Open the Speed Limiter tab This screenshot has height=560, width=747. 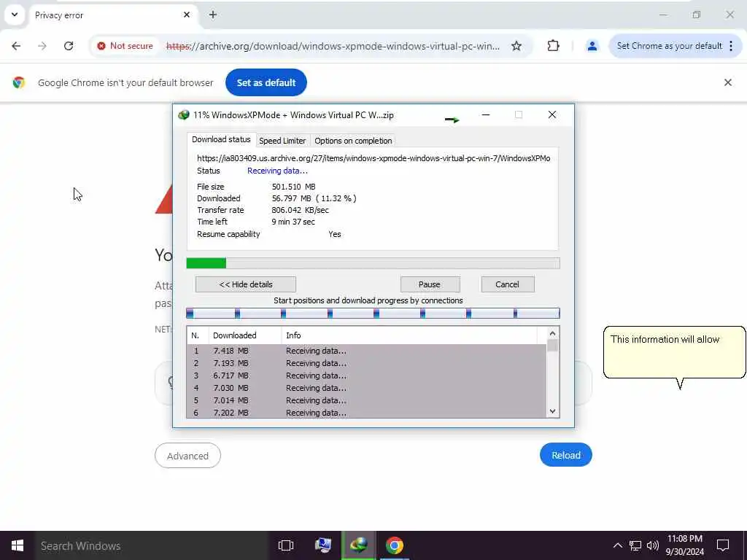[x=282, y=141]
